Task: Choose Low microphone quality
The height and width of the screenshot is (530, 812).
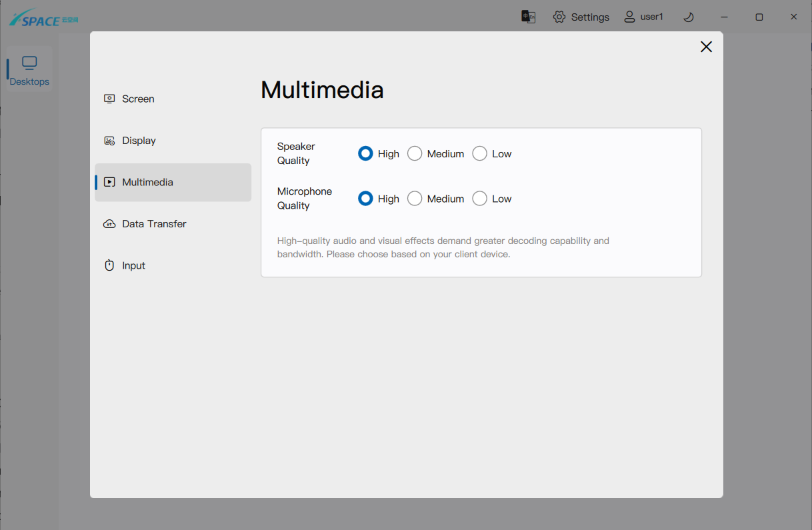Action: 479,199
